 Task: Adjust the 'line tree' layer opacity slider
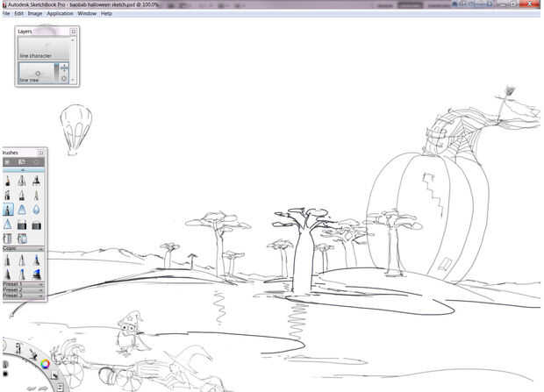coord(56,73)
